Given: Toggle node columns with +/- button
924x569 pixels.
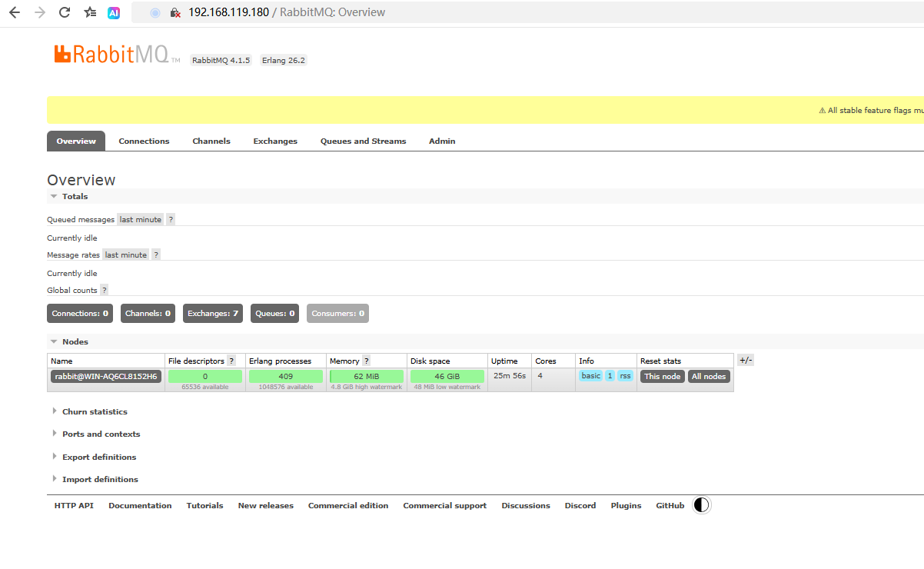Looking at the screenshot, I should [x=746, y=360].
